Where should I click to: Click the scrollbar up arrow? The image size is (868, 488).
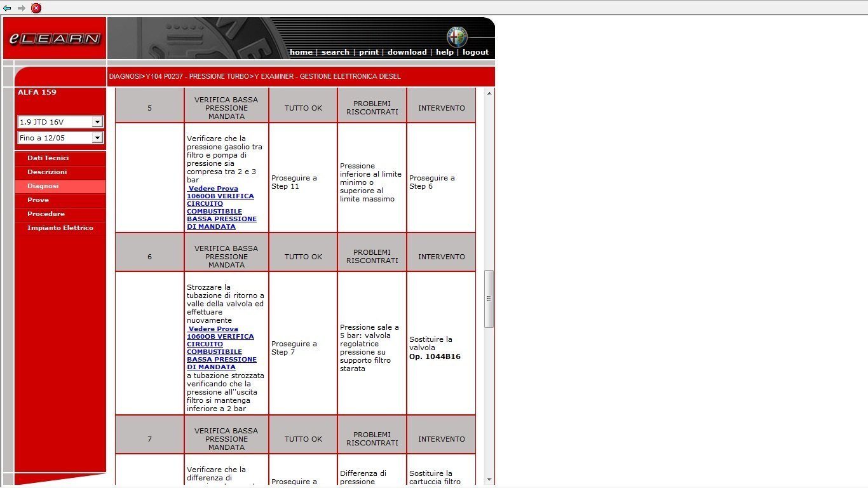tap(489, 93)
